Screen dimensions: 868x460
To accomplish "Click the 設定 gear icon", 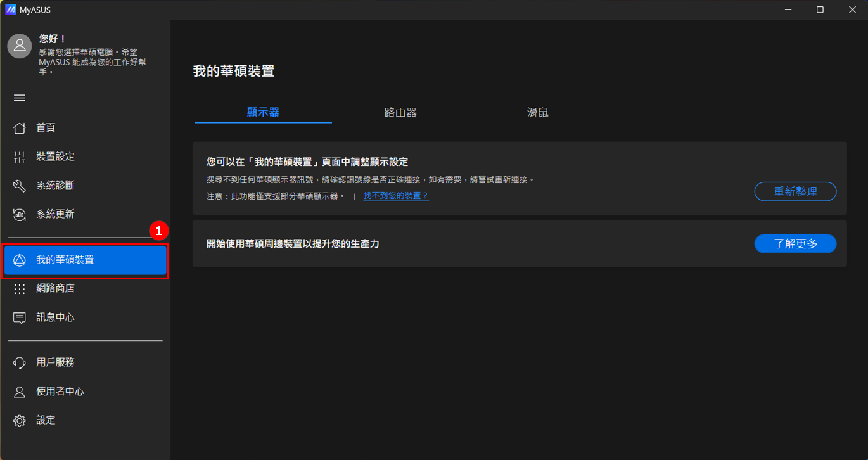I will click(20, 421).
